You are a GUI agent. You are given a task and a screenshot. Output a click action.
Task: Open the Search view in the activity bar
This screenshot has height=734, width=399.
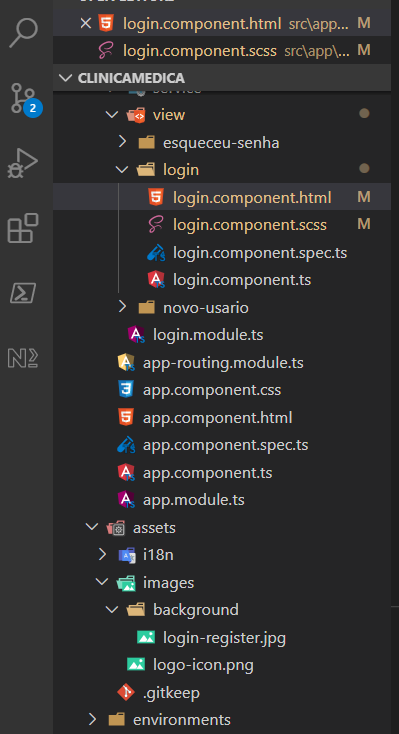coord(22,32)
